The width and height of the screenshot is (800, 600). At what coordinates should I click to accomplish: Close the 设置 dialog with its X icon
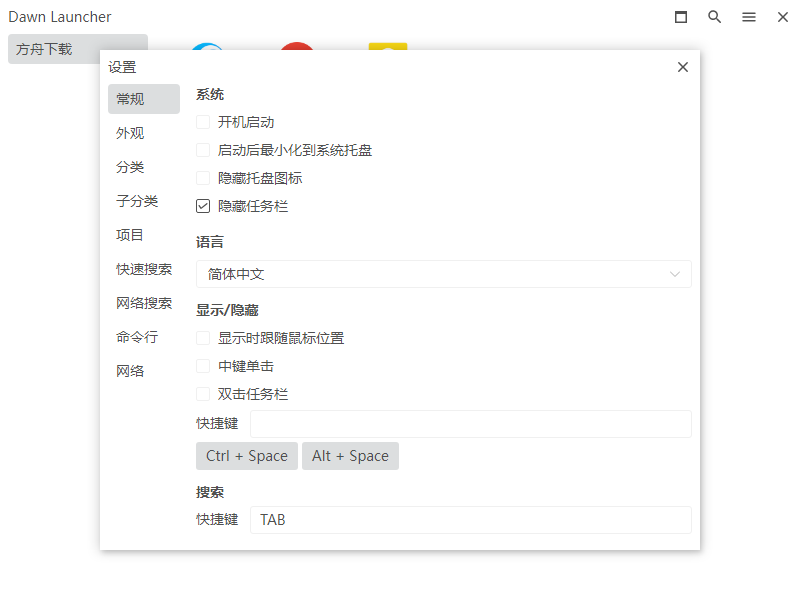683,67
